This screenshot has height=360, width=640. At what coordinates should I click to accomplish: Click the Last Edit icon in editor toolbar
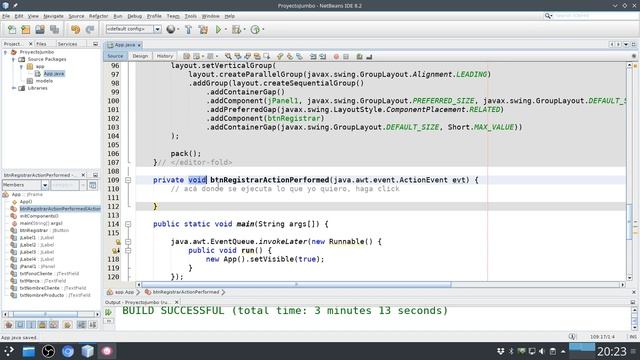187,56
